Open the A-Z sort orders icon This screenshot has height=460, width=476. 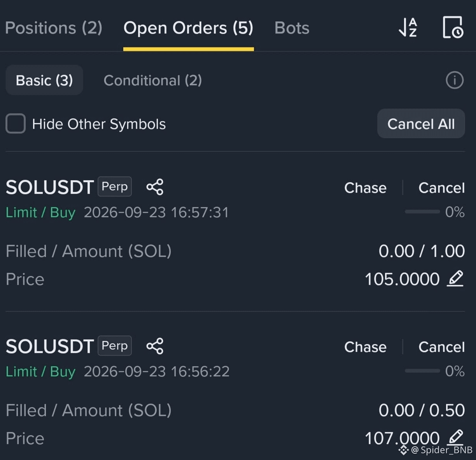point(408,28)
